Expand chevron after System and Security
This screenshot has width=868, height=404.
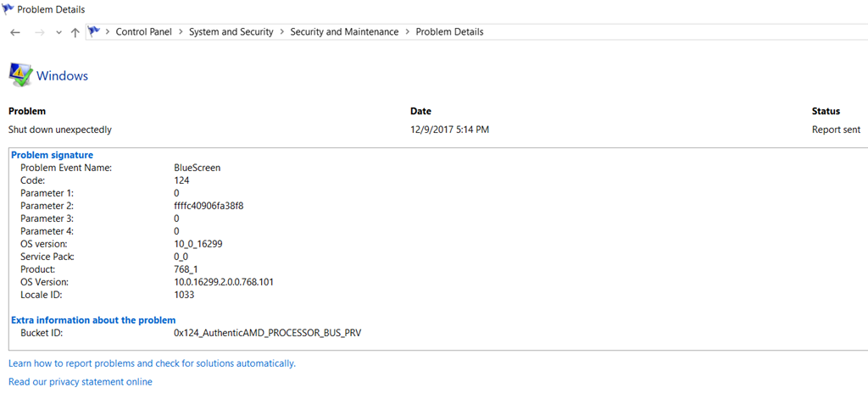coord(281,32)
